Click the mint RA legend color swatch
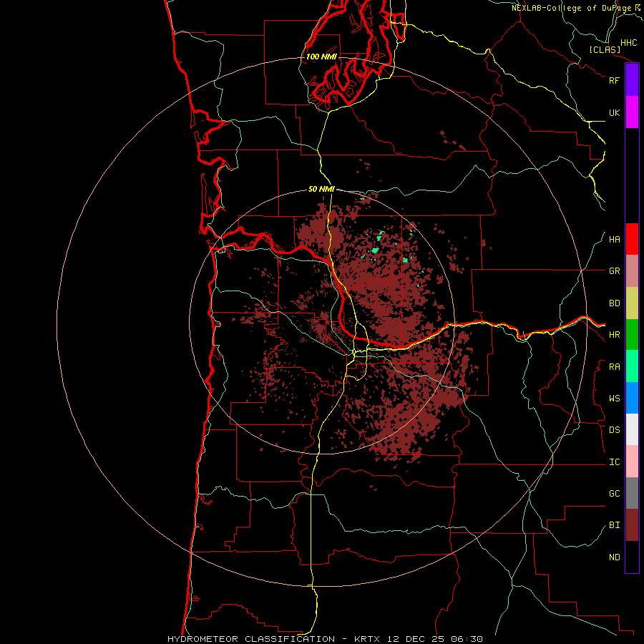The width and height of the screenshot is (644, 644). click(632, 366)
